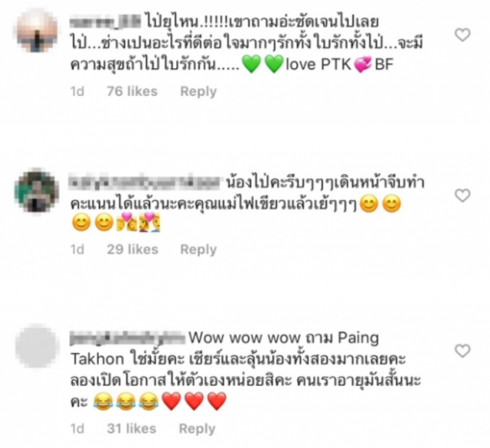
Task: Open blurred username of first commenter
Action: pyautogui.click(x=105, y=22)
